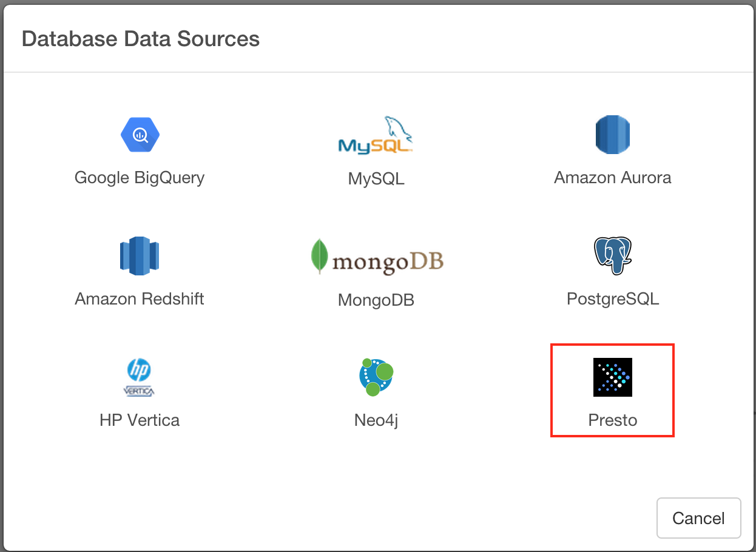The width and height of the screenshot is (756, 552).
Task: Click the "MongoDB" caption text
Action: (x=376, y=300)
